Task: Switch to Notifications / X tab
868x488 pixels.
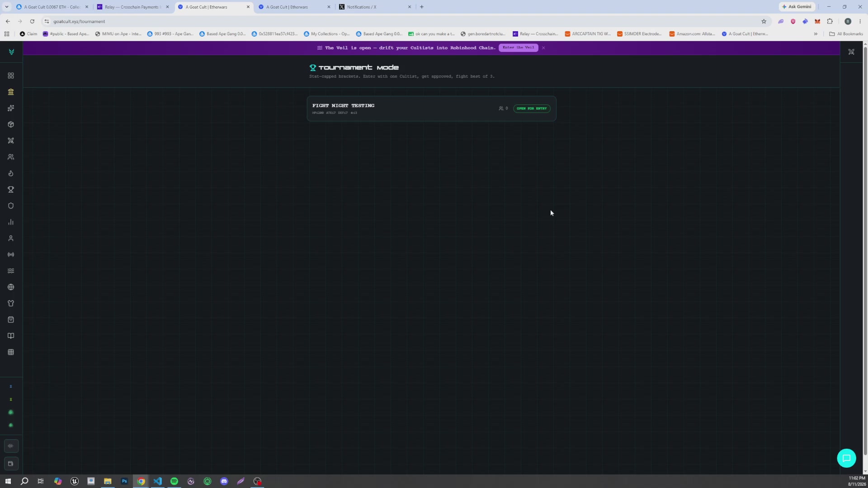Action: click(x=376, y=7)
